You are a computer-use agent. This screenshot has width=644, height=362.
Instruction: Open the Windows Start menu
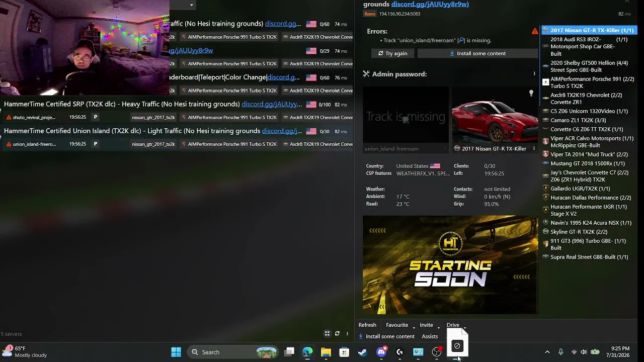(176, 352)
